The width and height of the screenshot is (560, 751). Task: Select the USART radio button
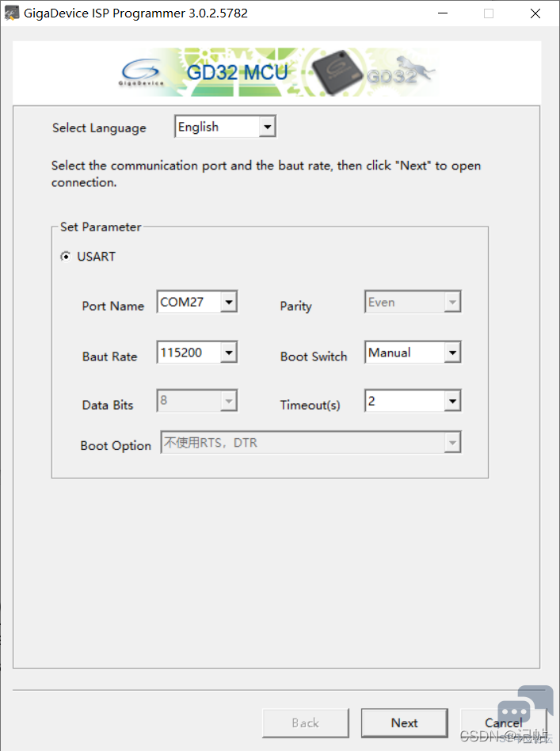pyautogui.click(x=66, y=256)
